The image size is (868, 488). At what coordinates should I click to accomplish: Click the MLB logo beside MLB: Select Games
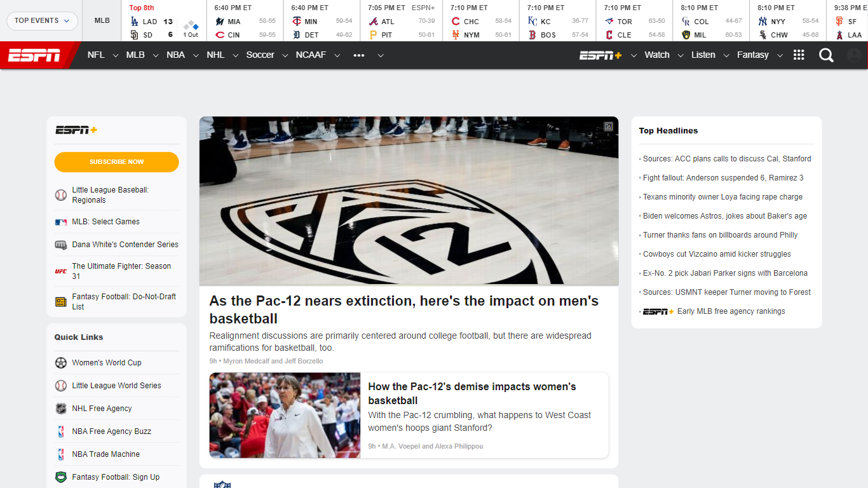coord(61,221)
